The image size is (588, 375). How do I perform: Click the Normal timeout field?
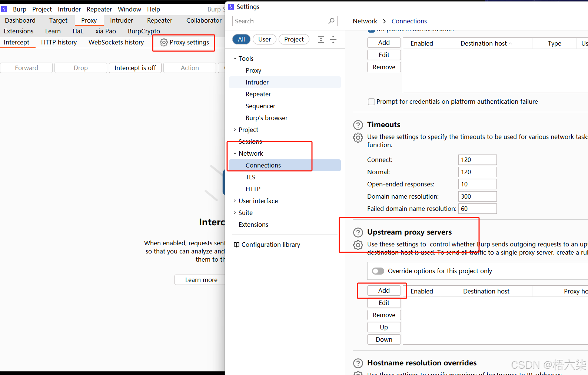[477, 172]
